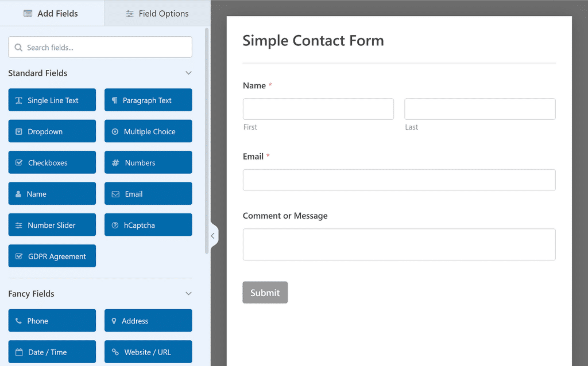
Task: Add an hCaptcha field
Action: (x=148, y=224)
